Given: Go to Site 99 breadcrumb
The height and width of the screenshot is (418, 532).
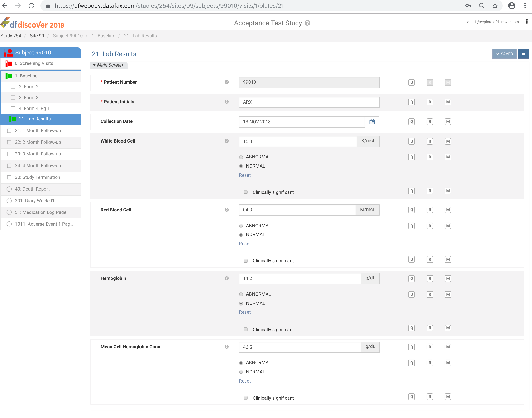Looking at the screenshot, I should [37, 36].
